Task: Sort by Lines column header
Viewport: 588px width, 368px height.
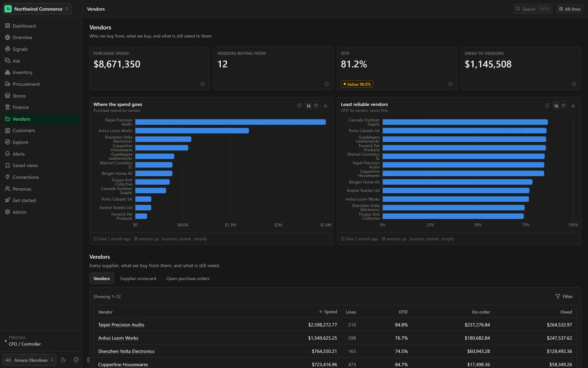Action: click(x=351, y=312)
